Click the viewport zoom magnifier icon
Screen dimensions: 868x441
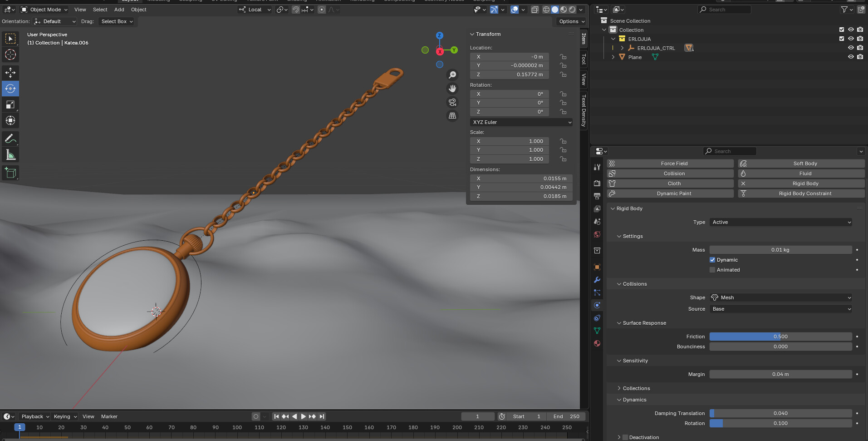[452, 75]
